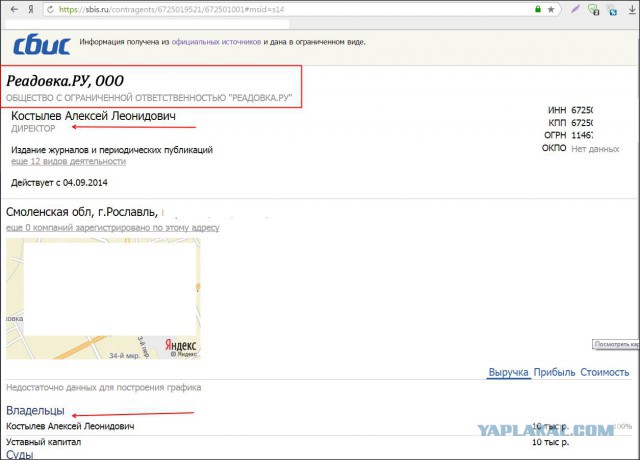The height and width of the screenshot is (460, 640).
Task: Switch to the Выручка tab
Action: 509,372
